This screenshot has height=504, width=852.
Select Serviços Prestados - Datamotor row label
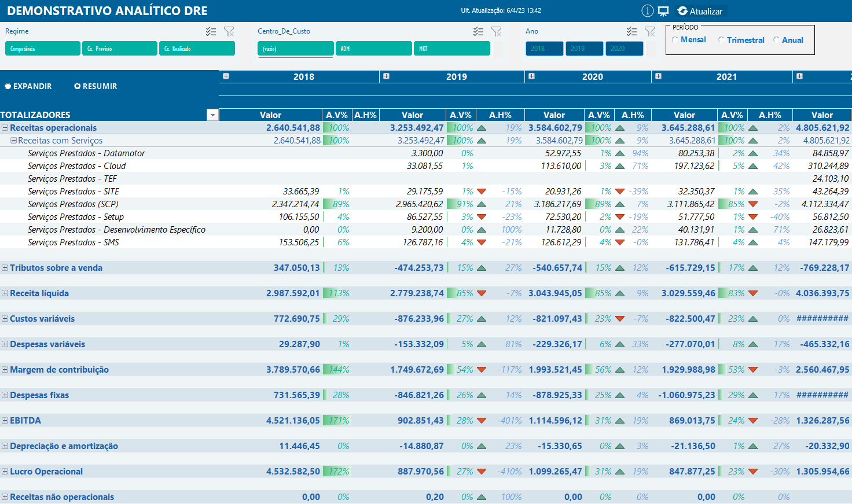click(86, 153)
